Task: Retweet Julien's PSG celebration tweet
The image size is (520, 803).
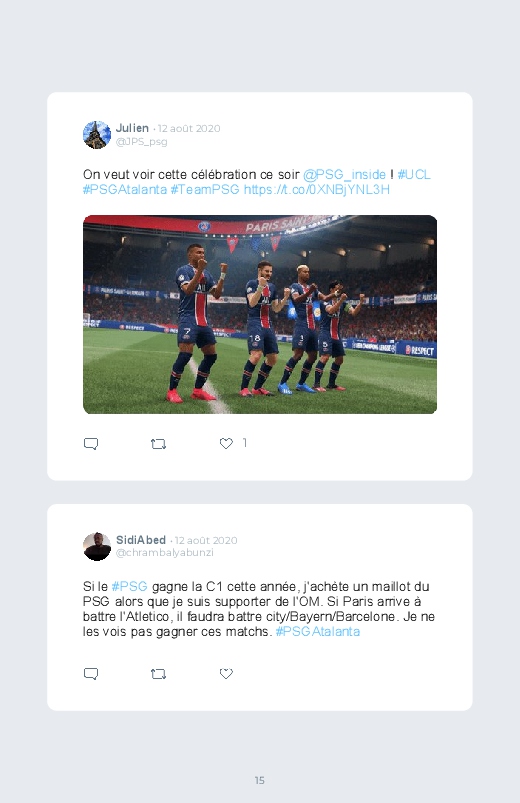Action: (158, 444)
